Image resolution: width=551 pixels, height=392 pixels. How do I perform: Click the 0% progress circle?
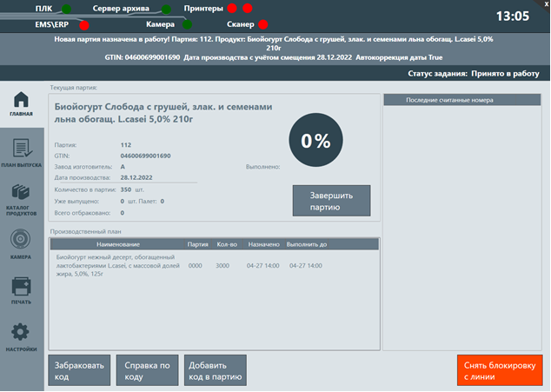tap(315, 140)
